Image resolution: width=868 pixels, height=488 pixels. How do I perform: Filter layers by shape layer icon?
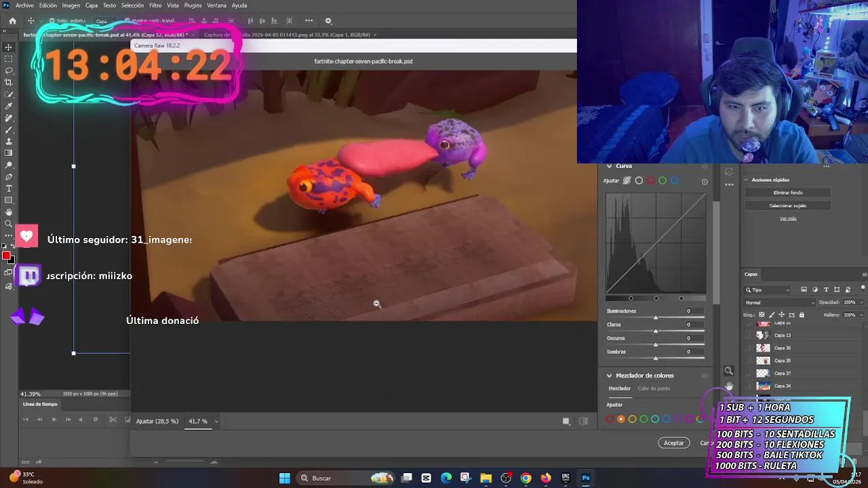coord(837,290)
